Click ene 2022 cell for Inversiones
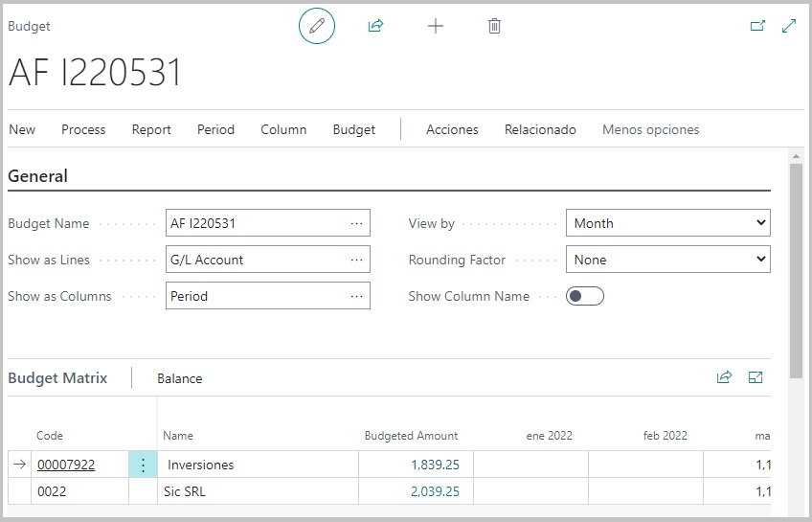 530,465
